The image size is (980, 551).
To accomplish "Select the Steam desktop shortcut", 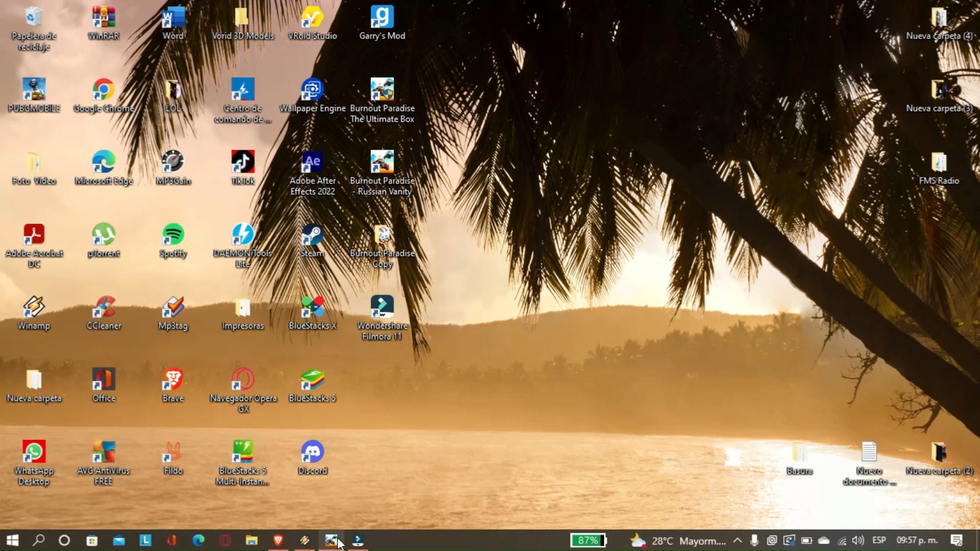I will click(312, 241).
